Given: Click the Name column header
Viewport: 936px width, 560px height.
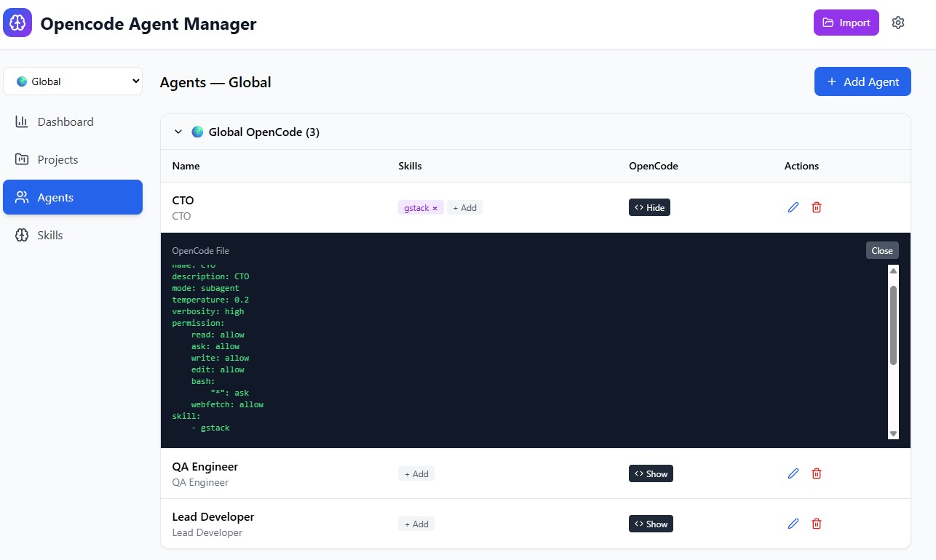Looking at the screenshot, I should [186, 166].
